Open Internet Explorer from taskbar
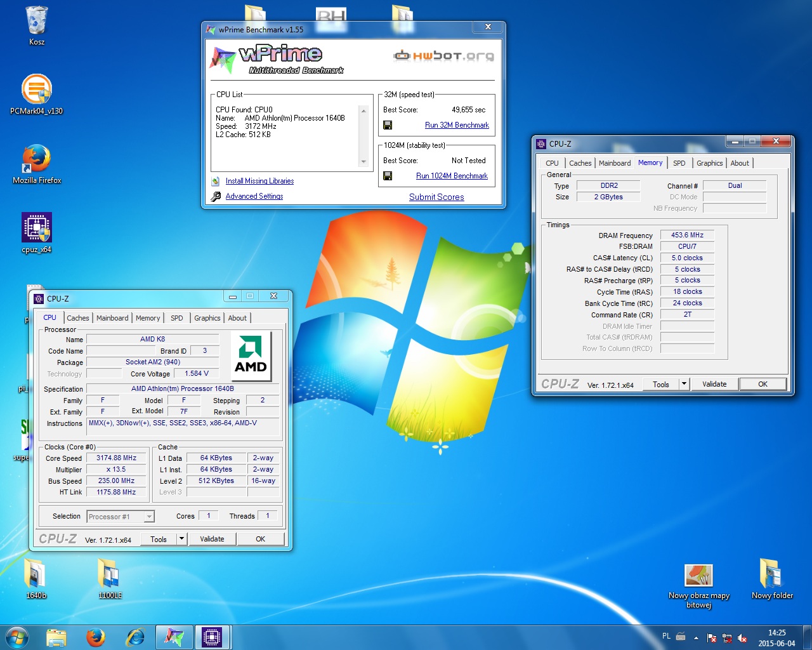 point(135,637)
